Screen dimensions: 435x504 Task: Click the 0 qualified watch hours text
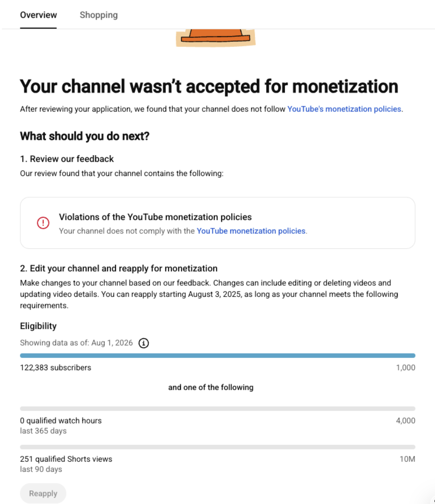pos(61,420)
